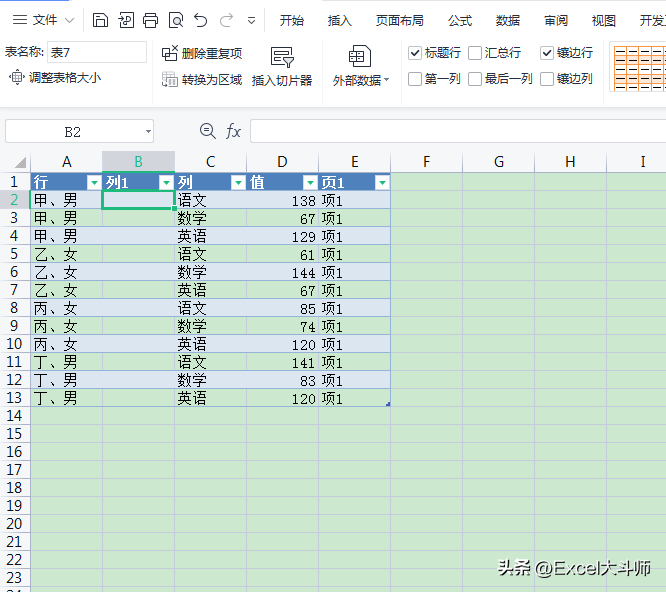Click cell 乙、女 in row 5
This screenshot has height=592, width=666.
pos(66,254)
